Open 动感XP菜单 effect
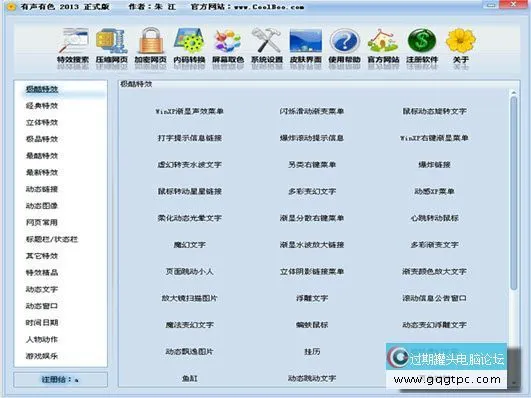 click(434, 191)
